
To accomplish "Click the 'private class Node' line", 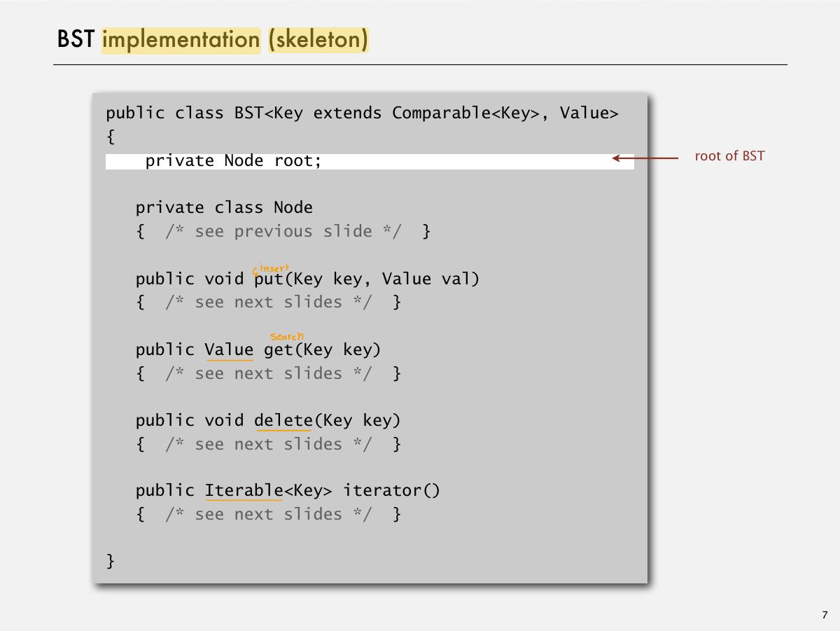I will (224, 208).
